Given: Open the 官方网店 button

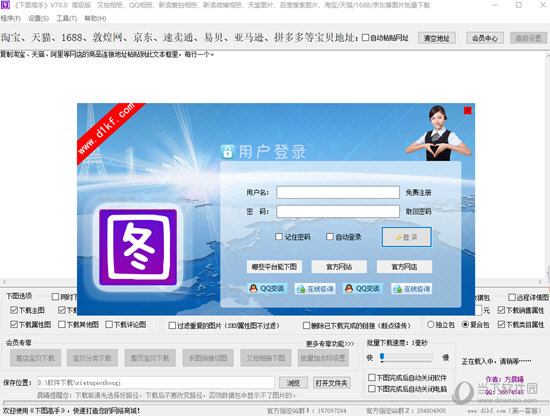Looking at the screenshot, I should (x=404, y=267).
